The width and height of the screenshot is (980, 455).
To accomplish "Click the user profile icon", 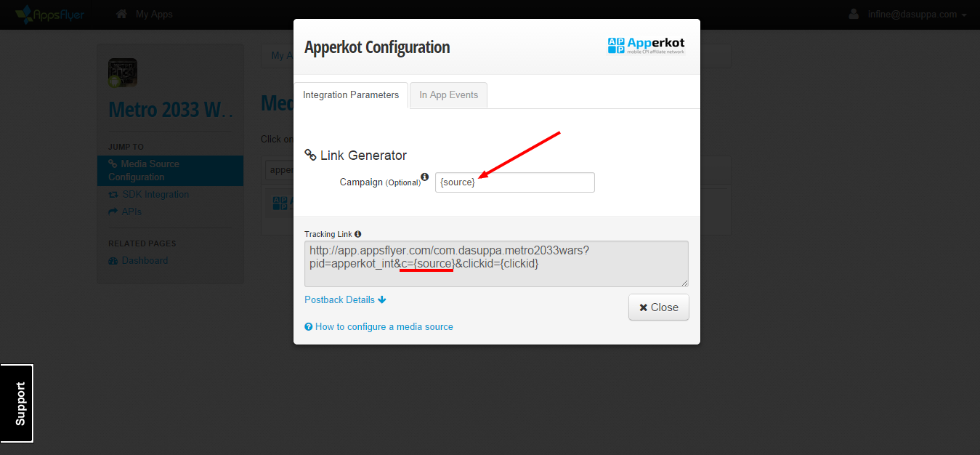I will (x=854, y=14).
